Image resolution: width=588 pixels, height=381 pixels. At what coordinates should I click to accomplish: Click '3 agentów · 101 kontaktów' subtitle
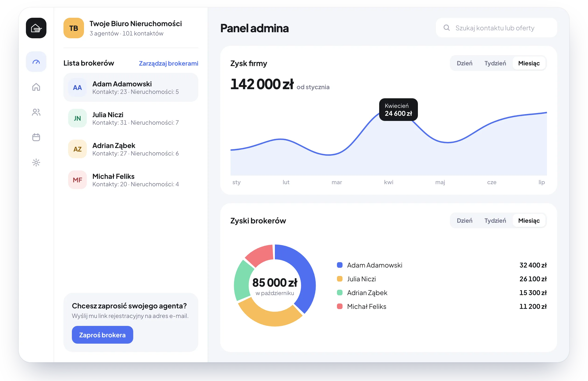[x=126, y=33]
